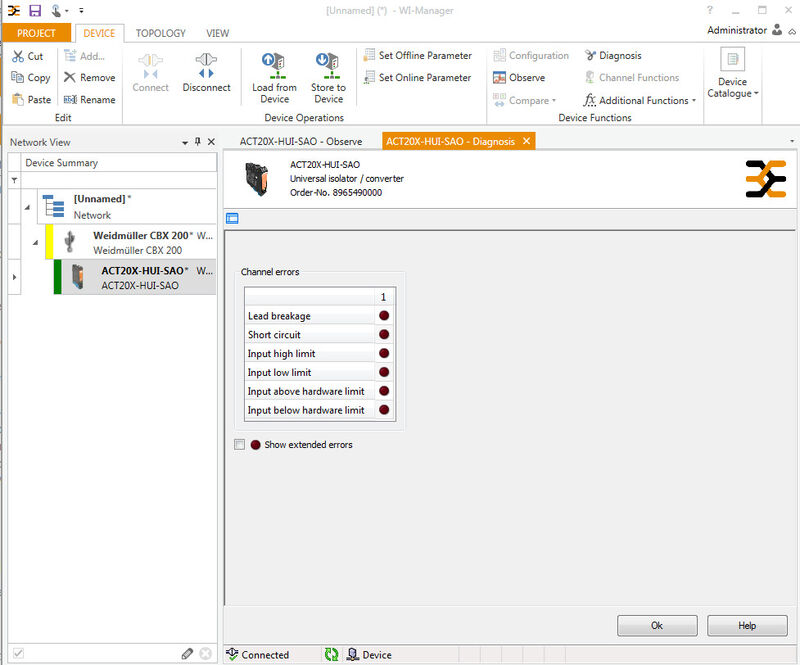Toggle the Lead breakage status indicator
Viewport: 800px width, 665px height.
click(x=383, y=316)
